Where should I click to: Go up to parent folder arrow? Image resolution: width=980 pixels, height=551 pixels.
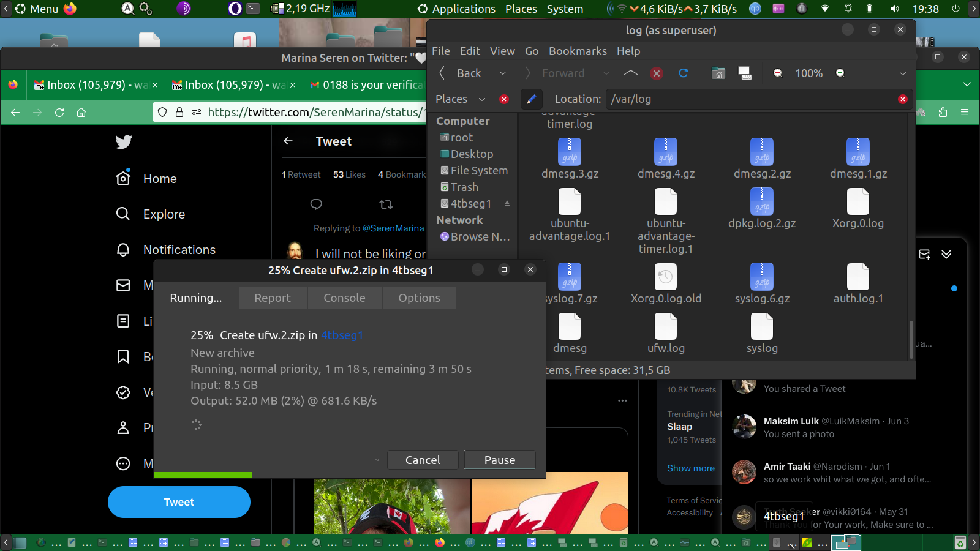[630, 73]
